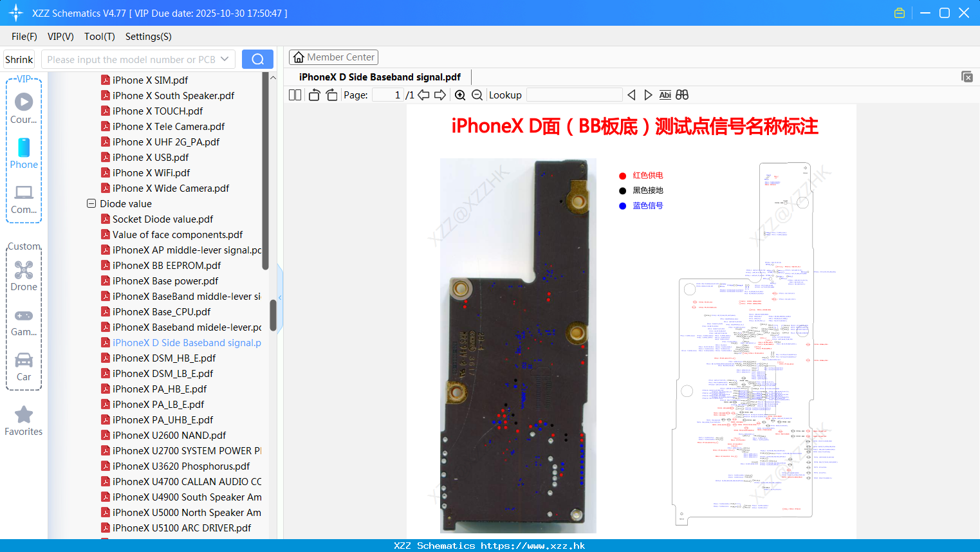Click the file tree scroll-up arrow

pos(273,77)
